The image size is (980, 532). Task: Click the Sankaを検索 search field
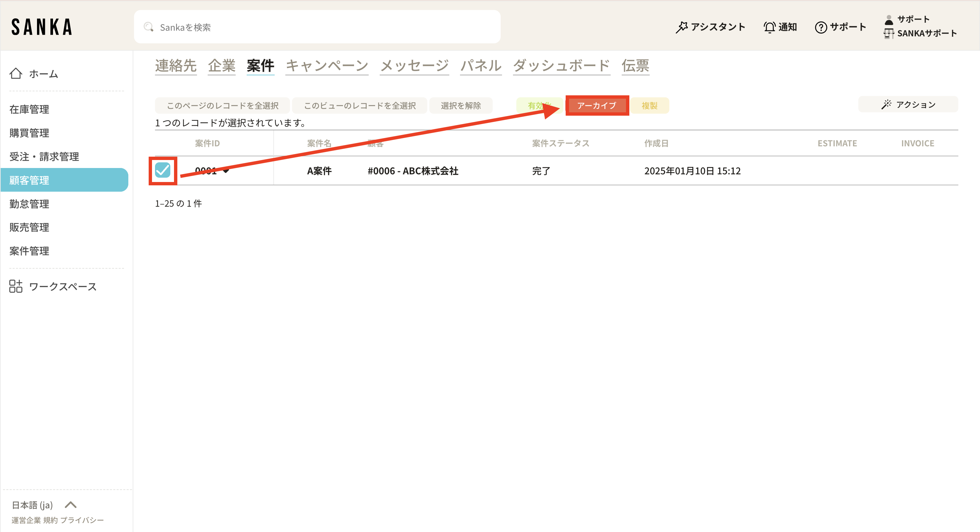[x=317, y=27]
